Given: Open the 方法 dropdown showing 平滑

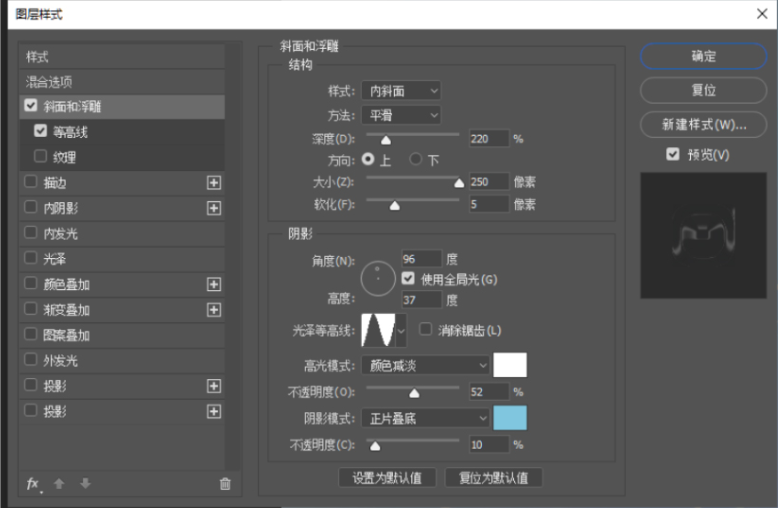Looking at the screenshot, I should tap(401, 116).
